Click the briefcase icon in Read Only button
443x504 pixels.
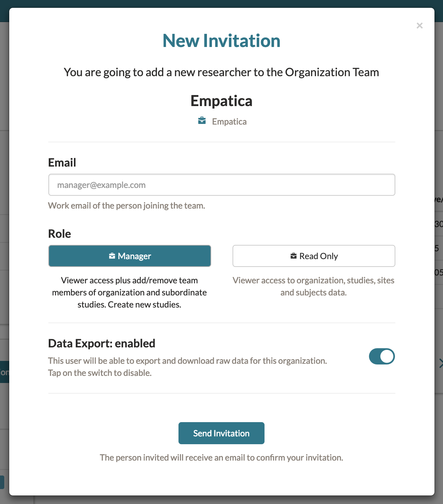pos(294,256)
